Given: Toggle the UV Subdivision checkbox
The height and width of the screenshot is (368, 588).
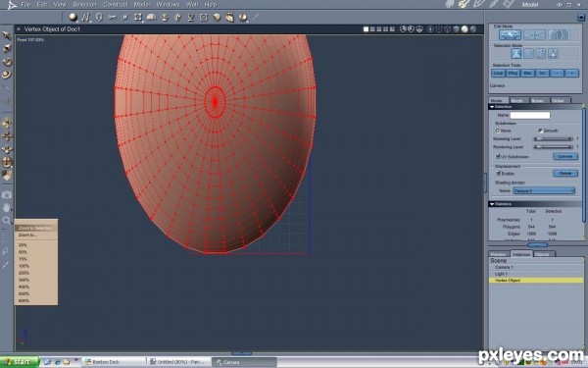Looking at the screenshot, I should pos(498,156).
